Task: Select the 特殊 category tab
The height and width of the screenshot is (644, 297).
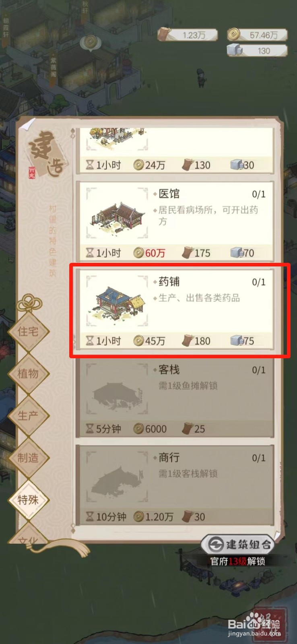Action: [29, 500]
